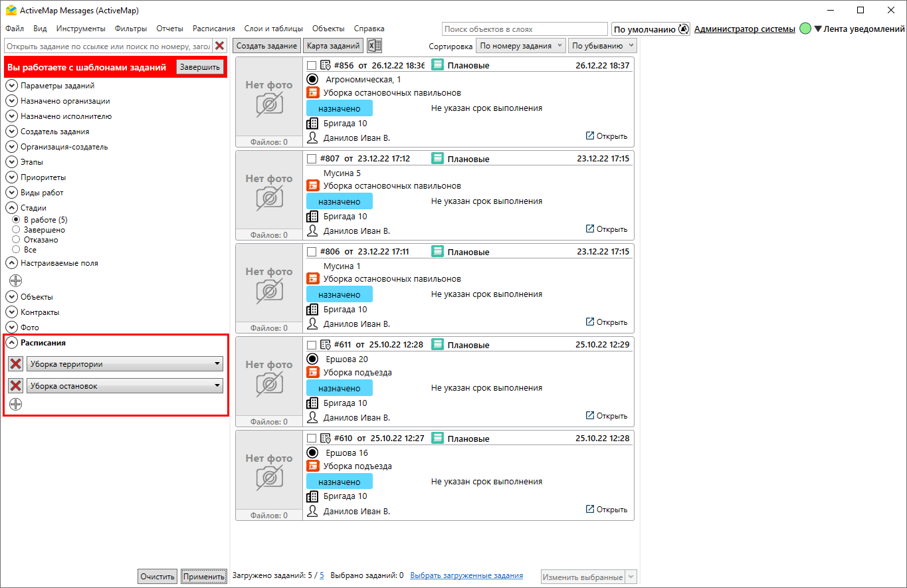This screenshot has height=588, width=907.
Task: Open the Отчеты menu
Action: coord(169,29)
